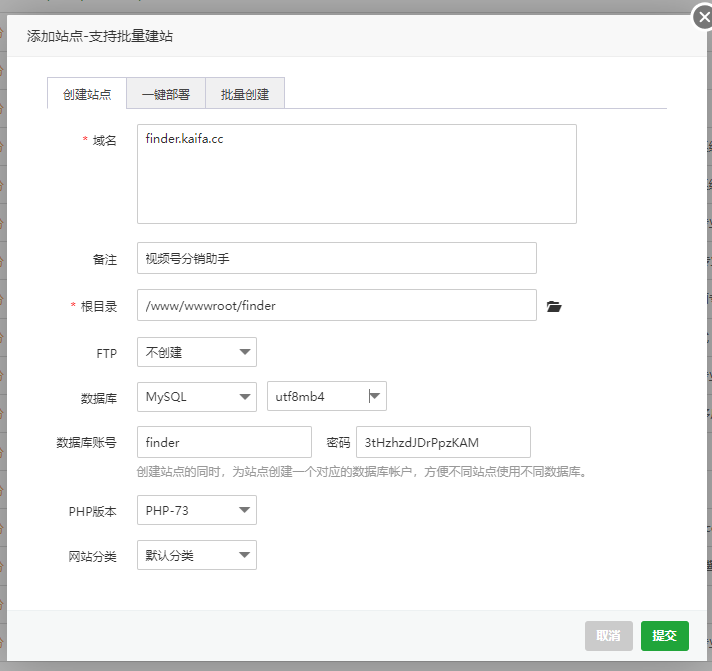Select the 创建站点 tab
Screen dimensions: 712x671
pyautogui.click(x=87, y=94)
